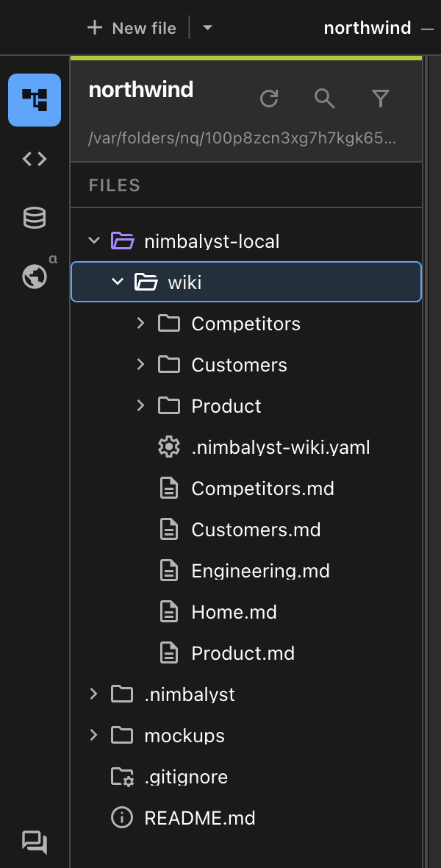
Task: Expand the Competitors folder chevron
Action: tap(140, 323)
